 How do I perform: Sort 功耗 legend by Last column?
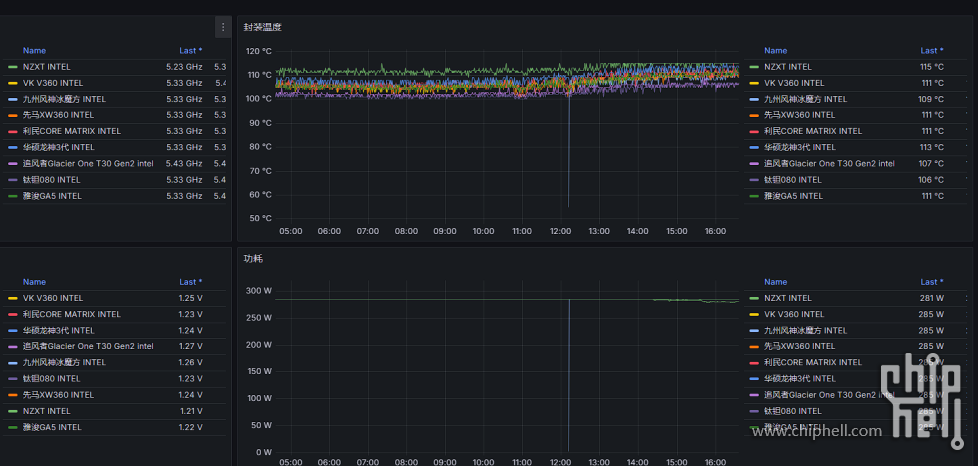click(x=932, y=282)
